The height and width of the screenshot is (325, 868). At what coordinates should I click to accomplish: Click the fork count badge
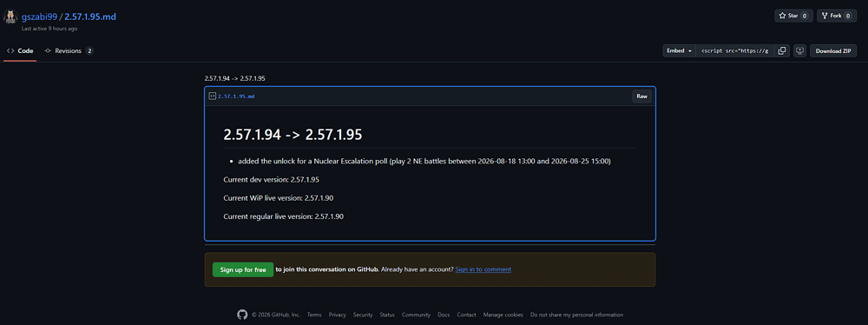coord(847,17)
